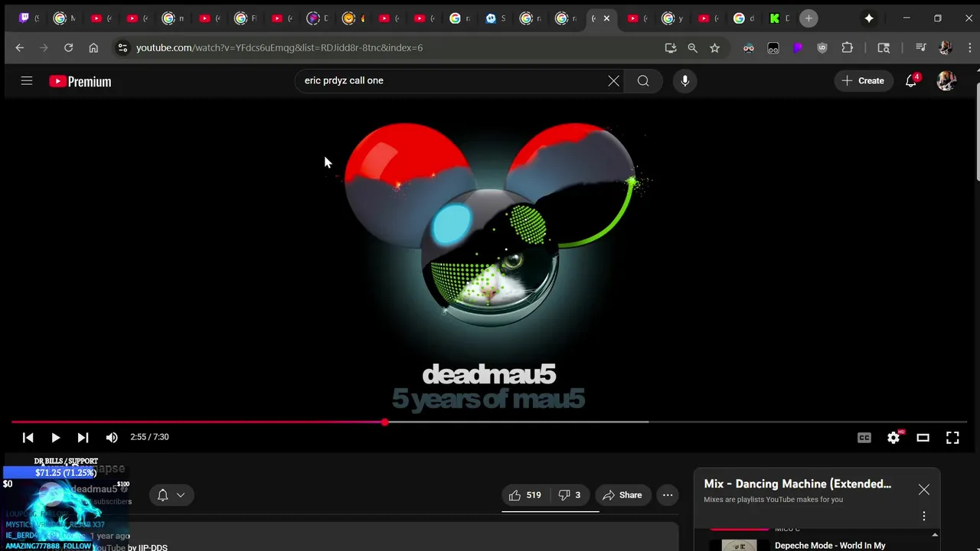This screenshot has width=980, height=551.
Task: Skip to previous video in playlist
Action: pyautogui.click(x=28, y=437)
